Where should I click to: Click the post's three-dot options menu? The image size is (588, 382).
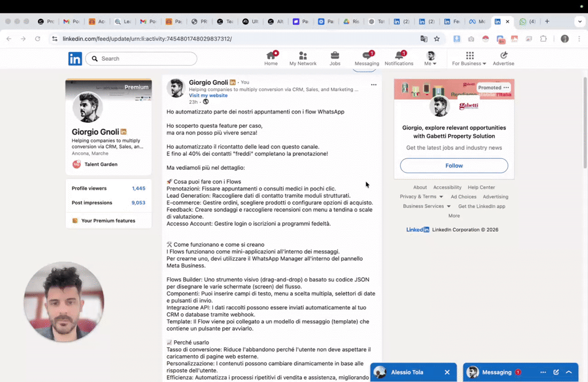(x=373, y=85)
